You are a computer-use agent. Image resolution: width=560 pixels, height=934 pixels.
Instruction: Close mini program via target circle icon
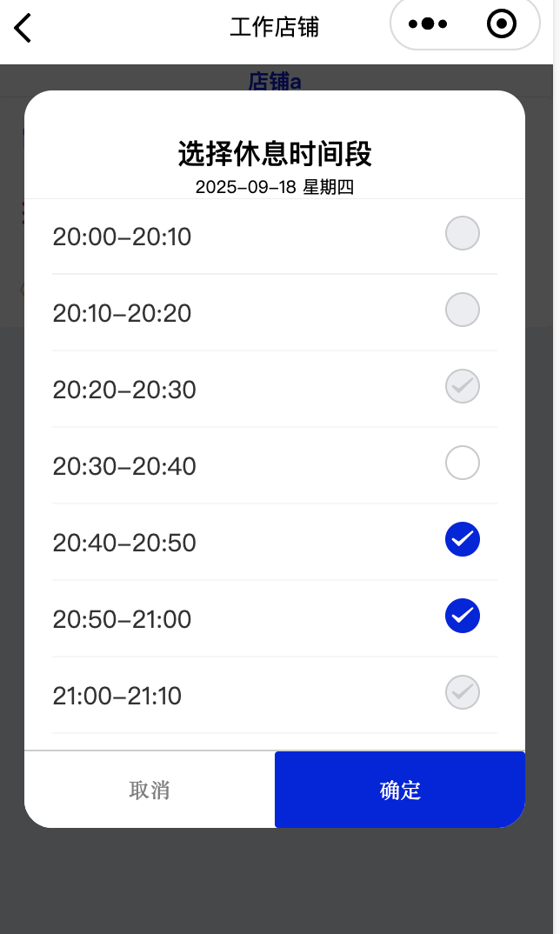[x=502, y=24]
